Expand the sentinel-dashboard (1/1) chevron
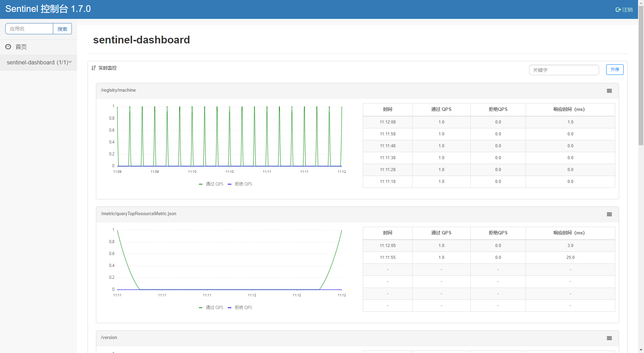The image size is (644, 353). 70,62
